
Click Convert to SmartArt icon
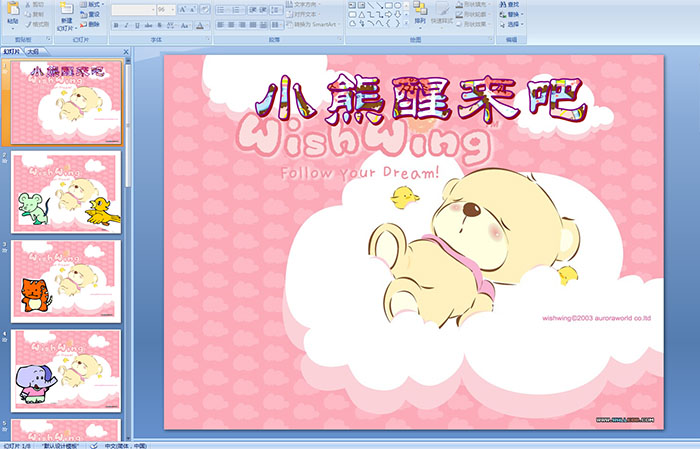[290, 24]
